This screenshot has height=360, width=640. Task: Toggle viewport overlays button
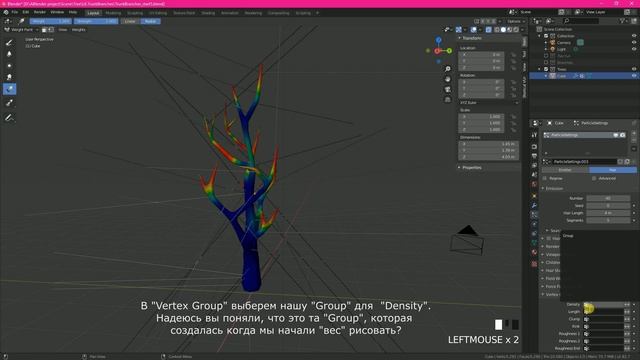pyautogui.click(x=473, y=29)
